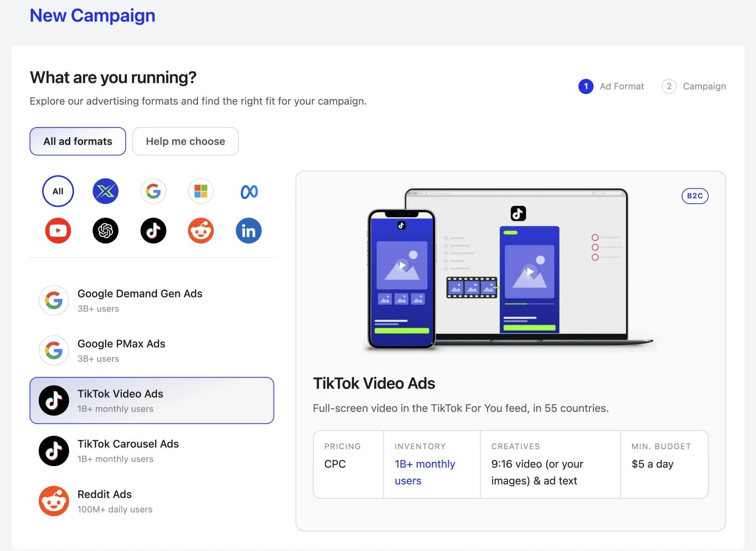
Task: Select the All platforms filter circle
Action: (58, 191)
